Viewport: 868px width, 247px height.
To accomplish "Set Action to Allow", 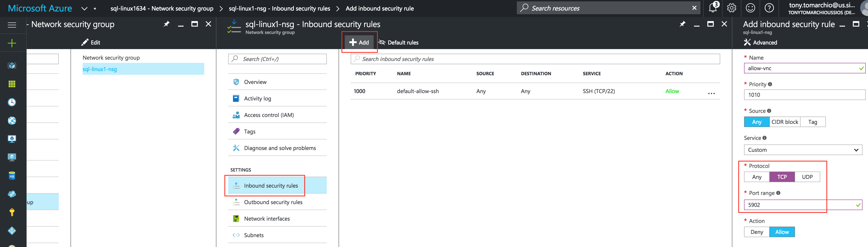I will (782, 232).
